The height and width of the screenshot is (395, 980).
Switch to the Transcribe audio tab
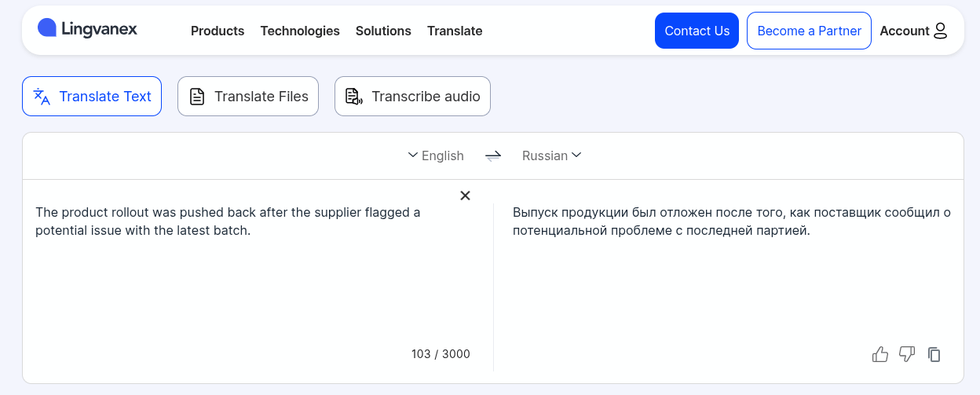pyautogui.click(x=412, y=97)
